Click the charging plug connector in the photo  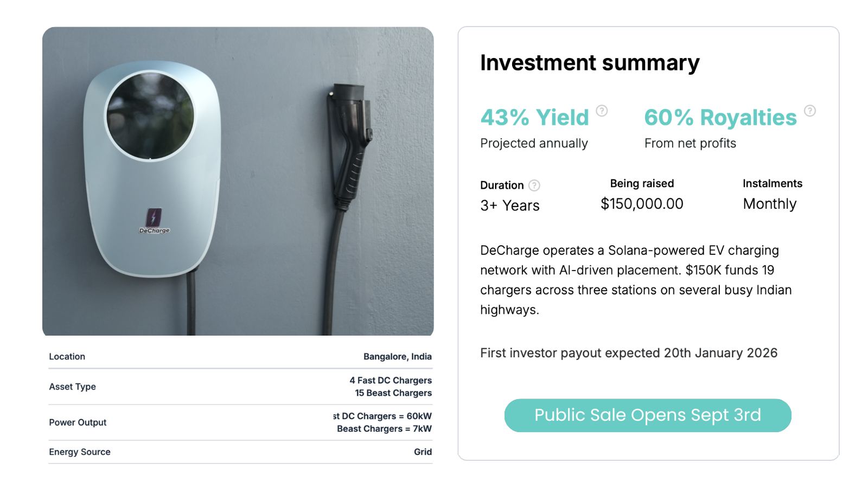point(349,142)
